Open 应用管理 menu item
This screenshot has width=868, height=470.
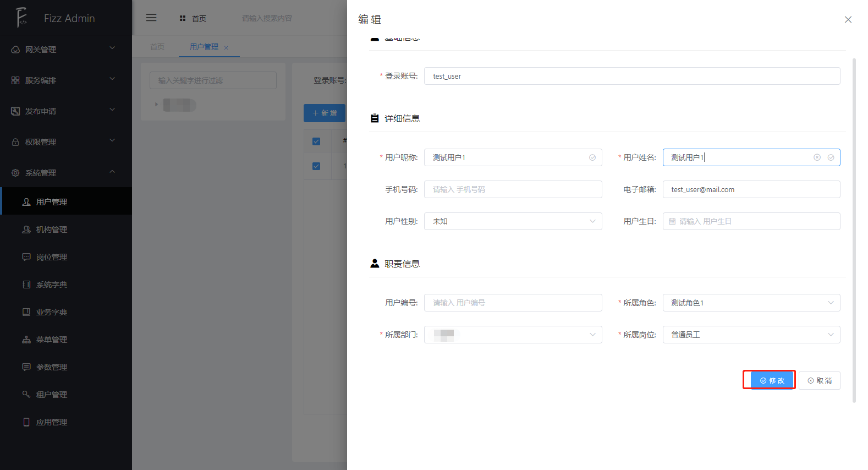click(x=66, y=422)
